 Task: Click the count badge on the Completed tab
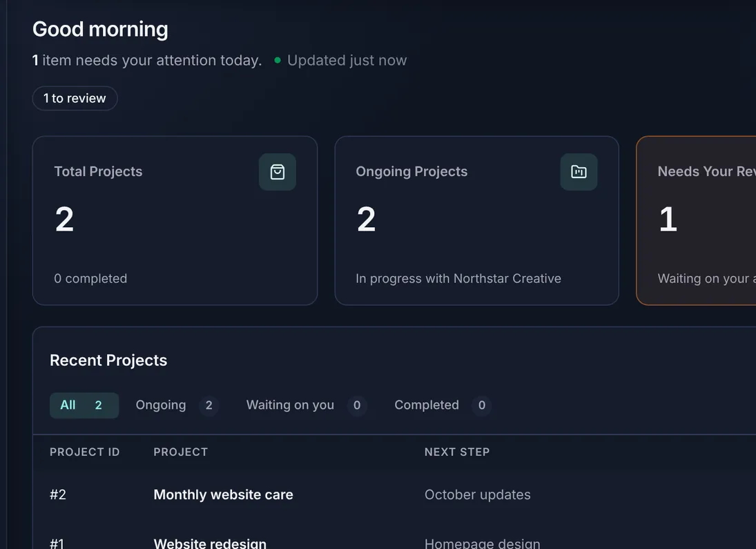[x=482, y=405]
